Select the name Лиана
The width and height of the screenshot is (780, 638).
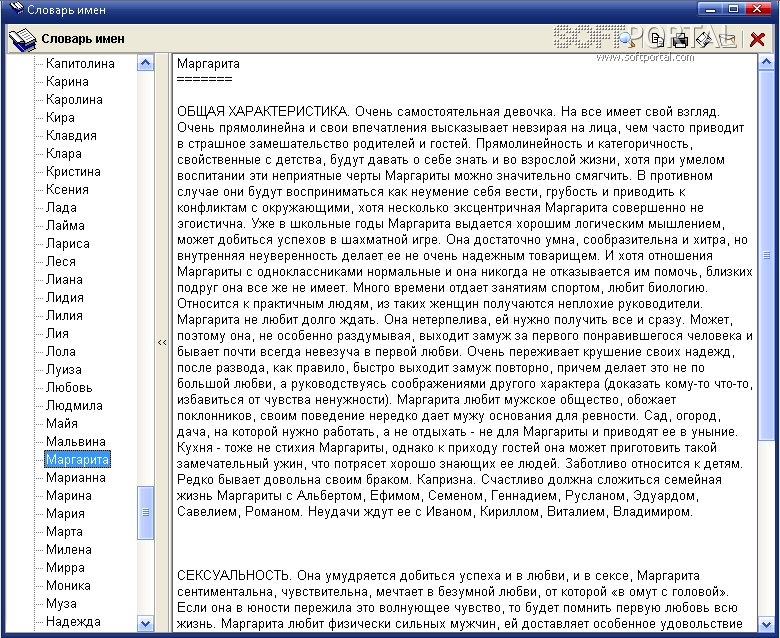(64, 279)
